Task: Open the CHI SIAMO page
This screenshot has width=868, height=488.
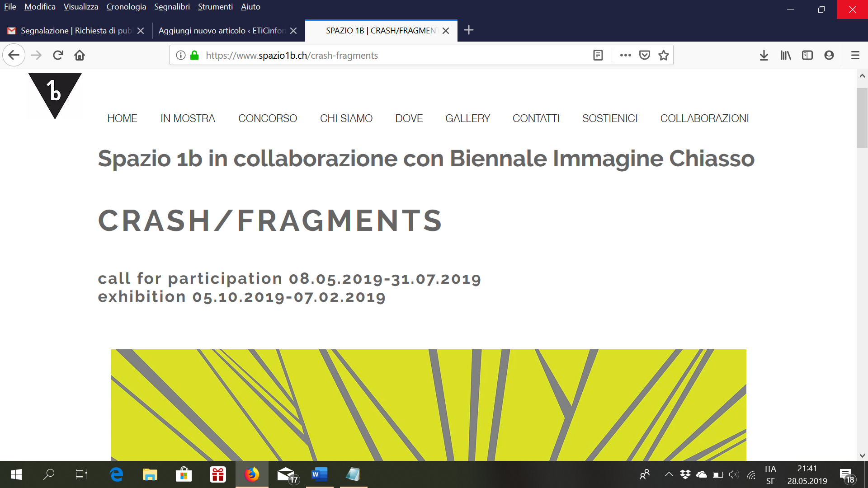Action: (x=346, y=118)
